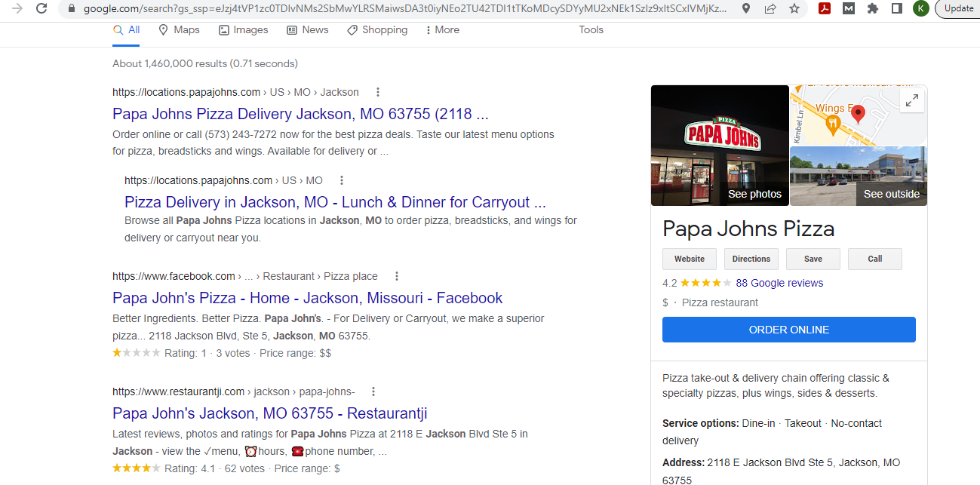Open See outside street view thumbnail

click(859, 176)
